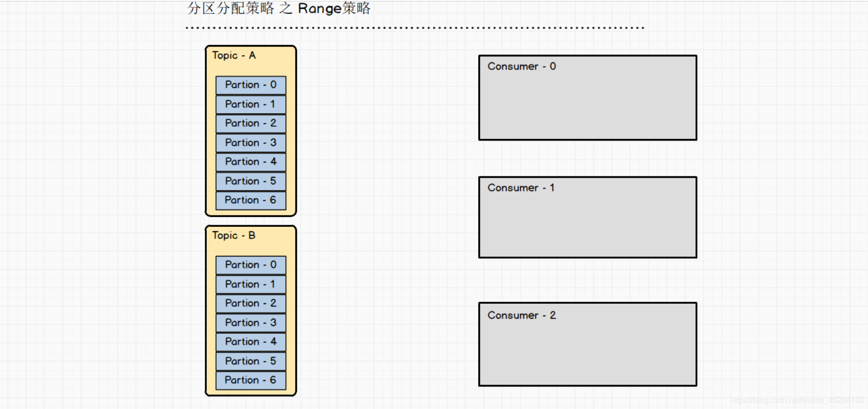868x409 pixels.
Task: Select Partion - 0 in Topic - A
Action: 251,85
